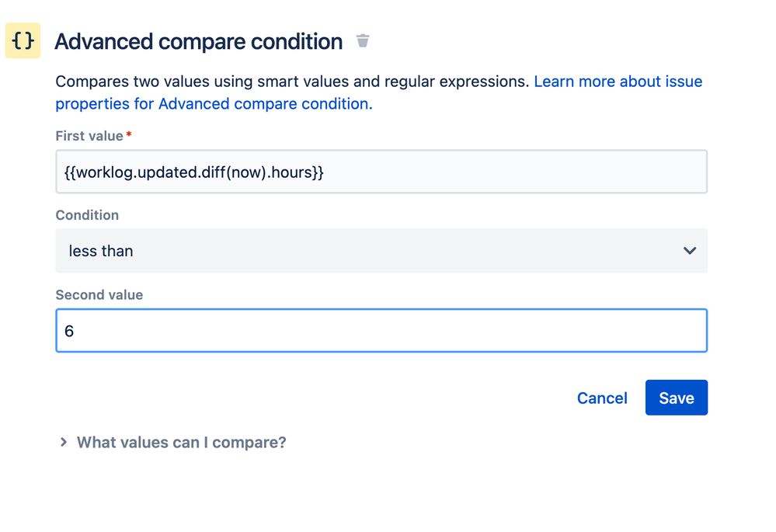Save the Advanced compare condition
Viewport: 776px width, 532px height.
coord(677,398)
